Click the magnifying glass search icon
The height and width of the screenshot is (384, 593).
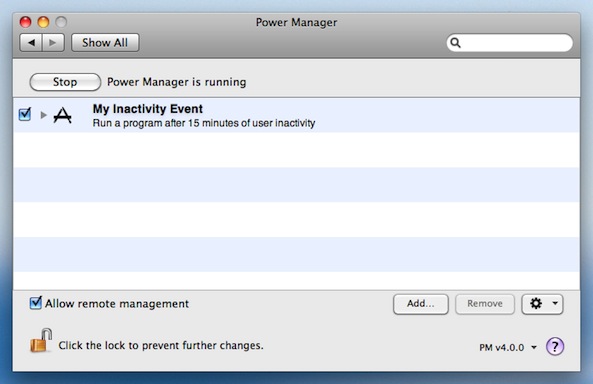point(456,43)
